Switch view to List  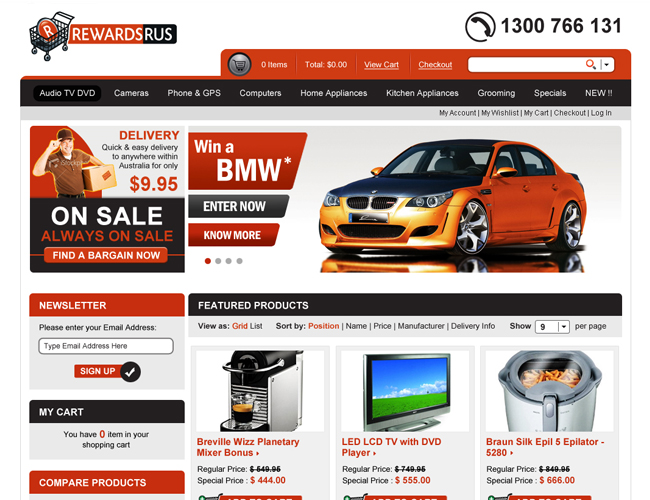pyautogui.click(x=256, y=326)
